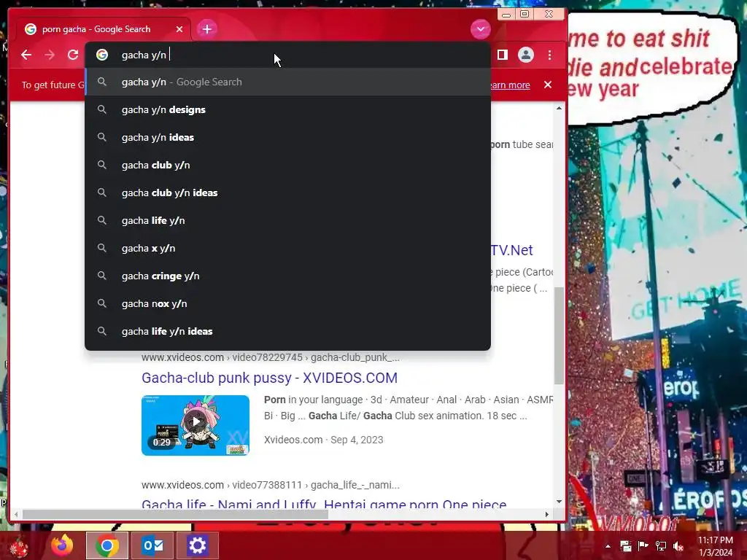This screenshot has width=747, height=560.
Task: Click the Google icon in the address bar
Action: (x=102, y=55)
